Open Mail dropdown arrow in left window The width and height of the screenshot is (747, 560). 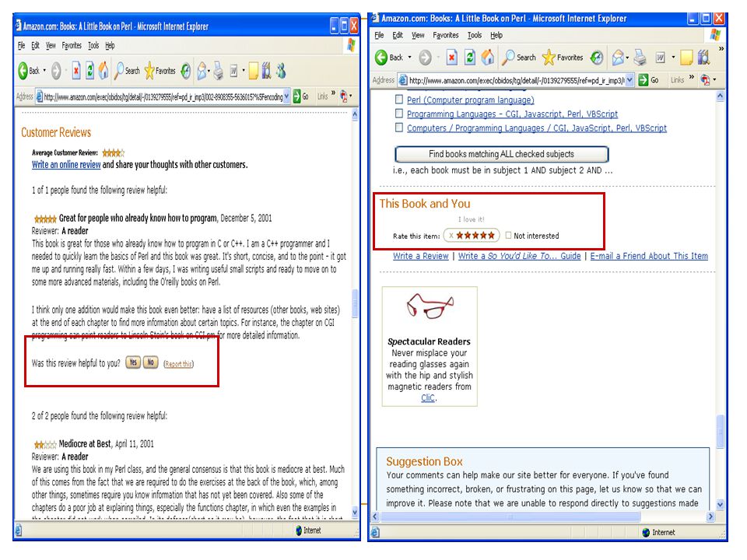(x=209, y=71)
